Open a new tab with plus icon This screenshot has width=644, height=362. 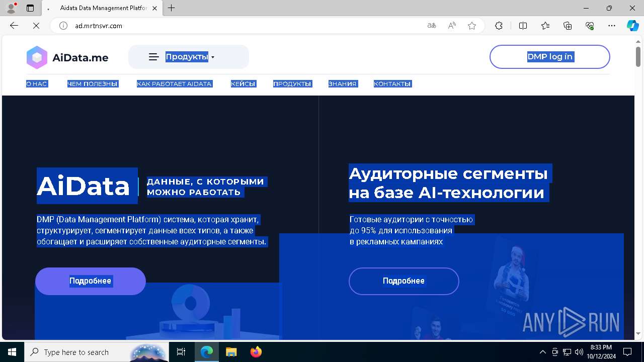point(171,8)
